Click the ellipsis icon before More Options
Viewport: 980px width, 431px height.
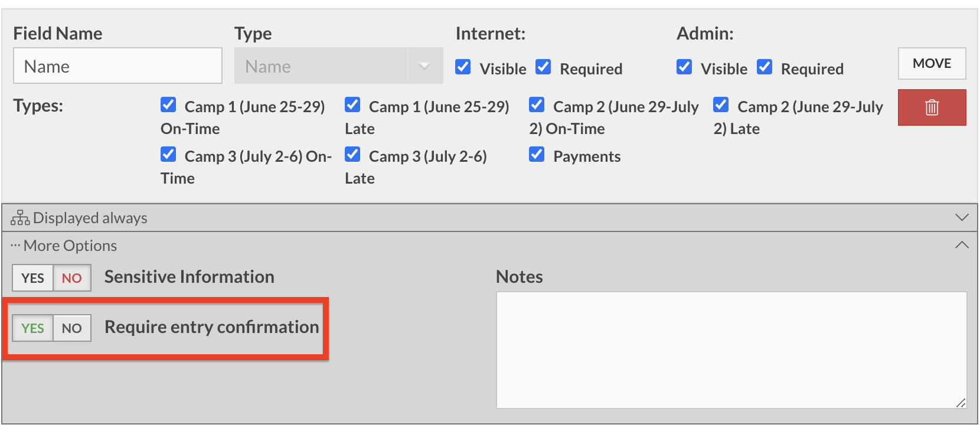click(15, 245)
